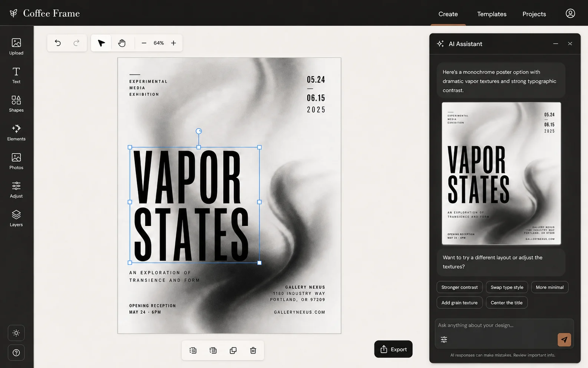588x368 pixels.
Task: Open the Layers panel
Action: click(16, 218)
